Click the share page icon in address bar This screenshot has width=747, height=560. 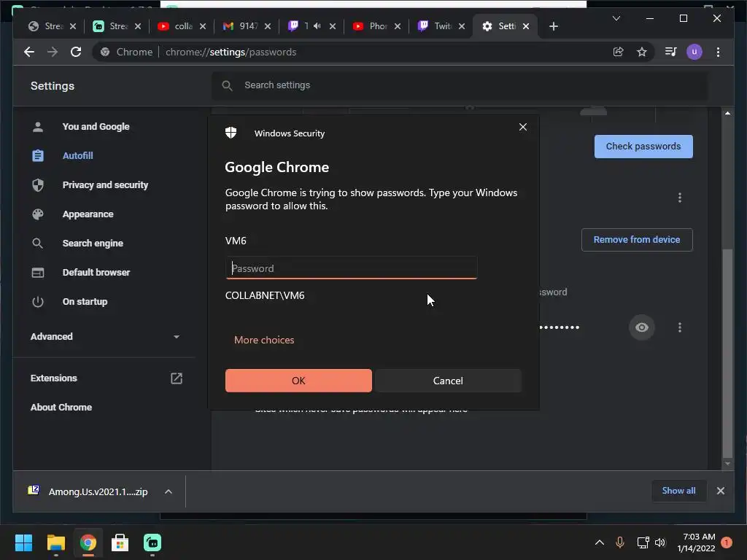618,52
